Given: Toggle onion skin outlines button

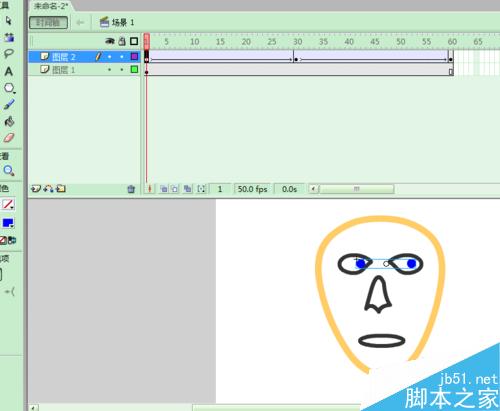Looking at the screenshot, I should (175, 189).
